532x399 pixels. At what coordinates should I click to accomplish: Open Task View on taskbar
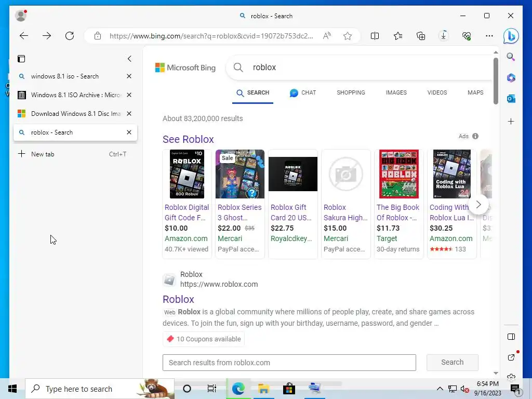[212, 389]
